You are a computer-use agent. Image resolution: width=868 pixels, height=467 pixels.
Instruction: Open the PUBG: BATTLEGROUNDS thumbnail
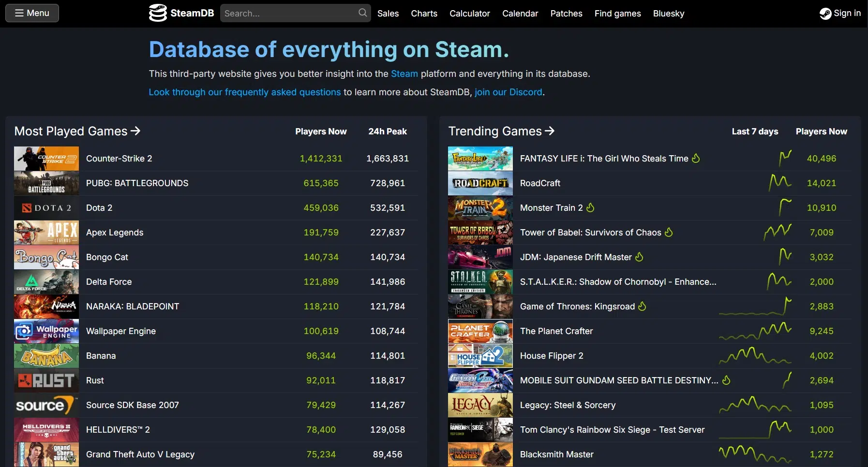click(46, 183)
